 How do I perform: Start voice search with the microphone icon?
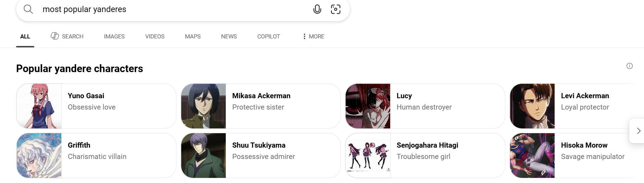tap(317, 9)
